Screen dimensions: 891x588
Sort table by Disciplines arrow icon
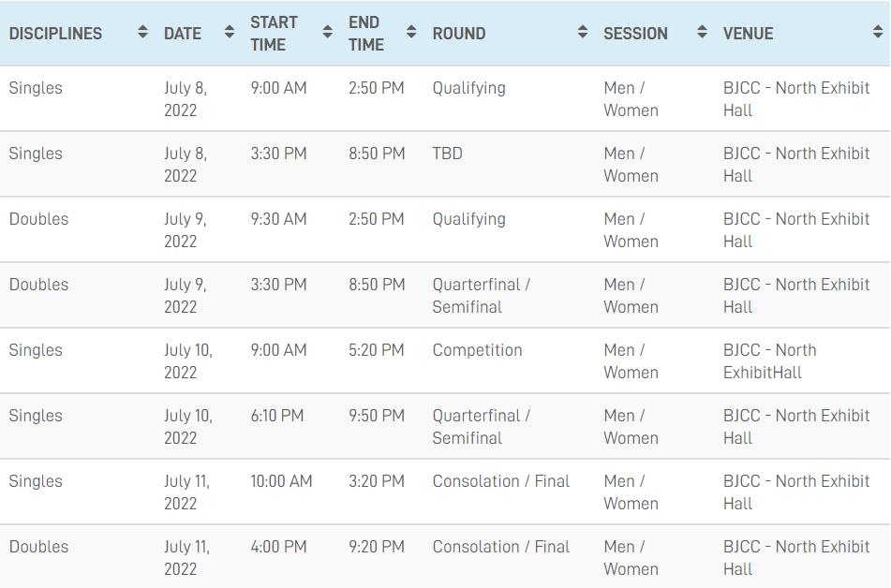142,33
